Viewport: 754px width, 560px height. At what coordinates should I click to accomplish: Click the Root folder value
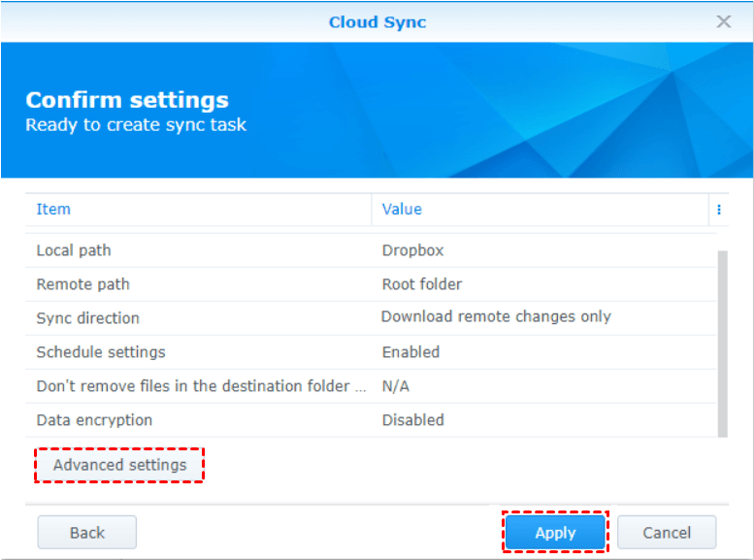[422, 284]
